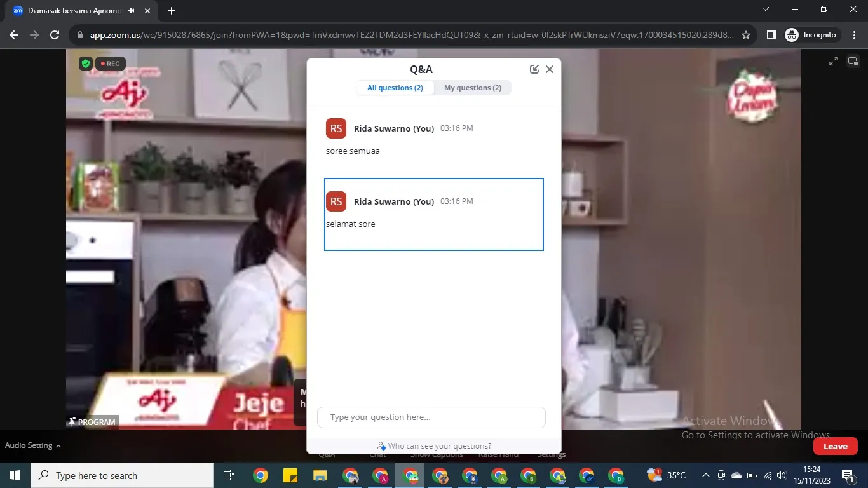Pop out the Q&A window
Image resolution: width=868 pixels, height=488 pixels.
[x=534, y=69]
